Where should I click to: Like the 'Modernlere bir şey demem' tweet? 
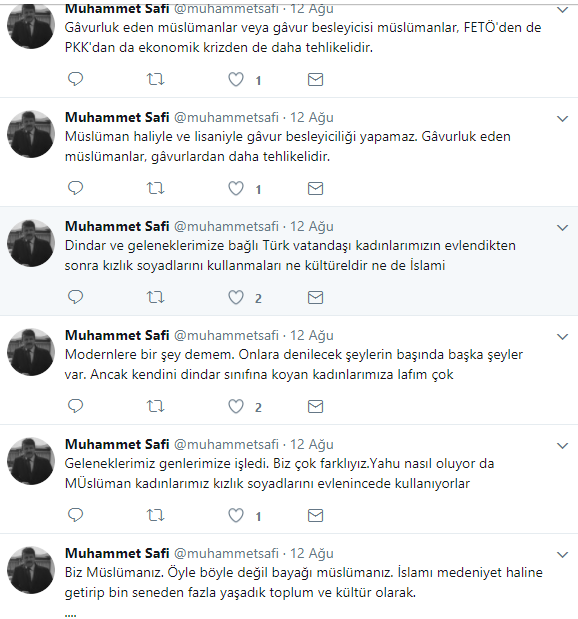tap(236, 406)
